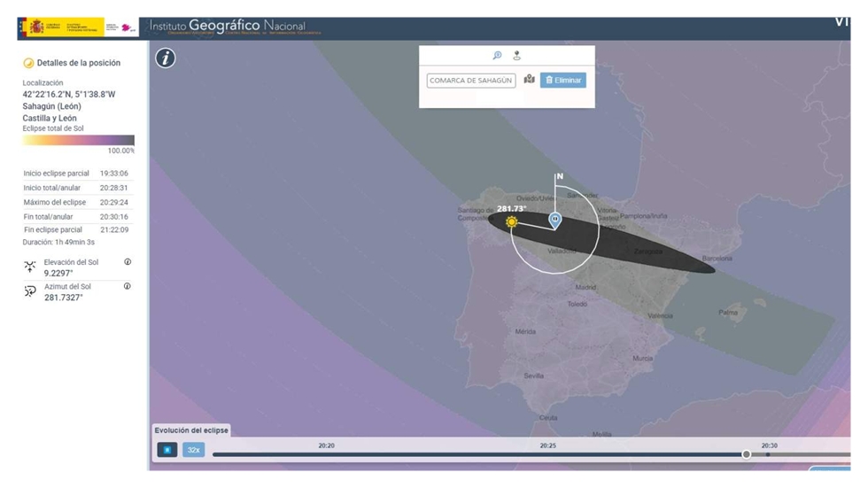This screenshot has width=868, height=488.
Task: Stop the eclipse evolution playback
Action: click(167, 450)
